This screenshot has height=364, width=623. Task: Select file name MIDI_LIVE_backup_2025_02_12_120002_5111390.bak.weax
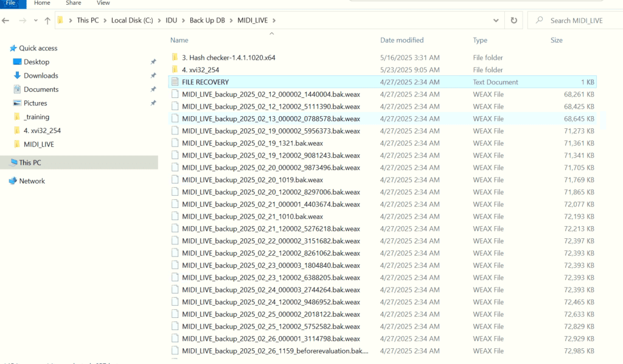coord(271,106)
